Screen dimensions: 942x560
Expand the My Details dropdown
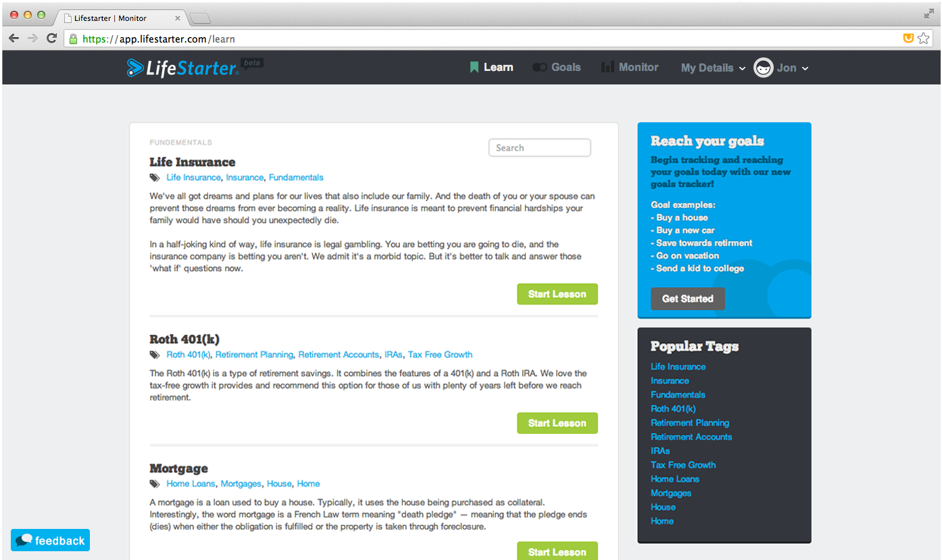713,68
